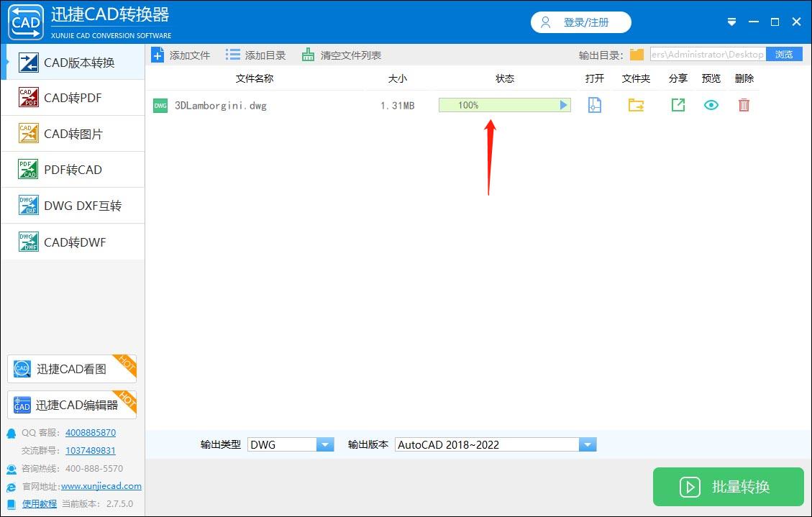Open the output folder for 3DLamborgini.dwg
This screenshot has height=517, width=812.
tap(635, 105)
